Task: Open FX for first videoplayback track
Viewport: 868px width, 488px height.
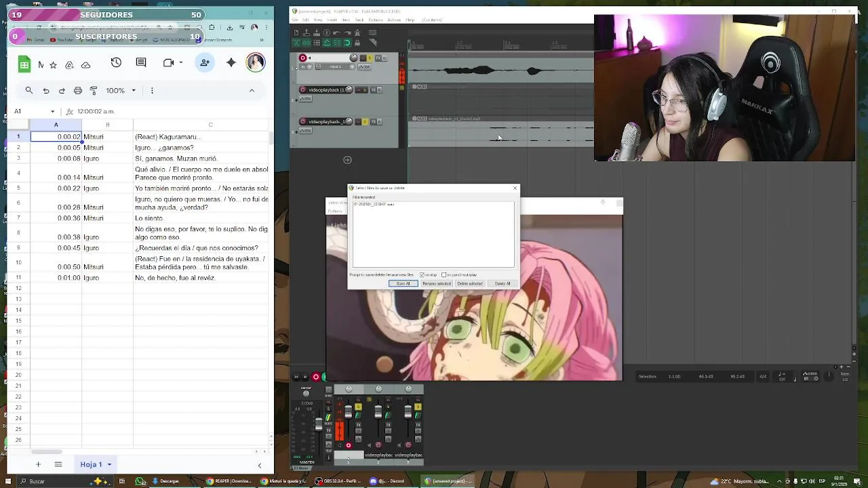Action: (373, 89)
